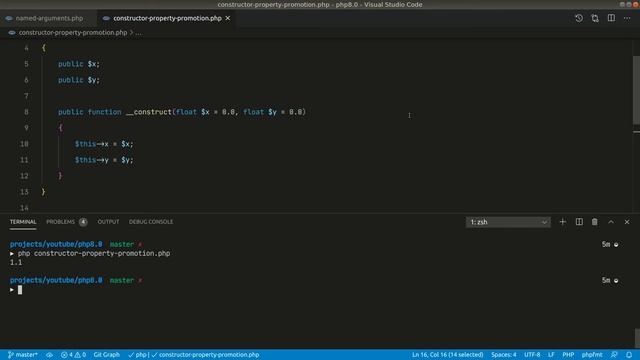The width and height of the screenshot is (640, 360).
Task: Click the terminal prompt input cursor
Action: pyautogui.click(x=20, y=290)
